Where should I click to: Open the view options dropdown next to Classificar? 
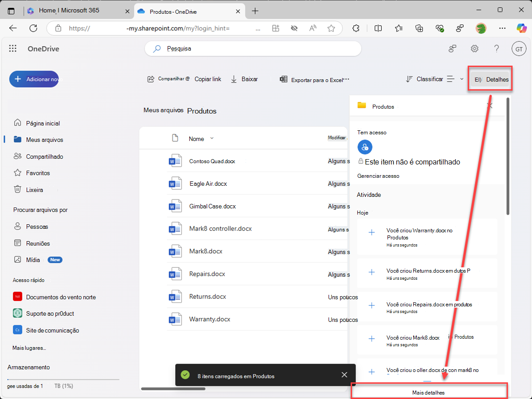click(x=455, y=79)
